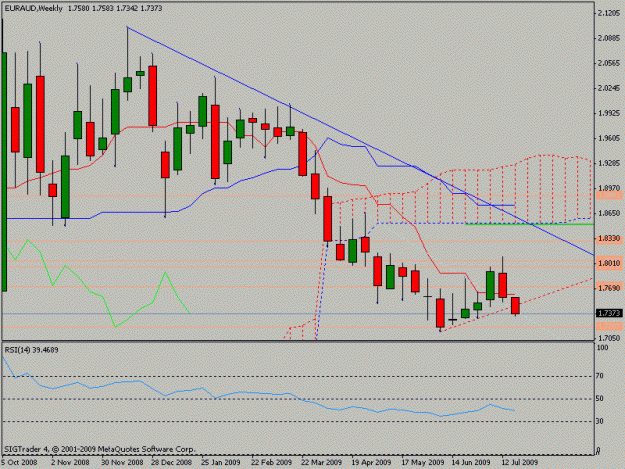Click the 2.0245 price scale label

tap(609, 88)
